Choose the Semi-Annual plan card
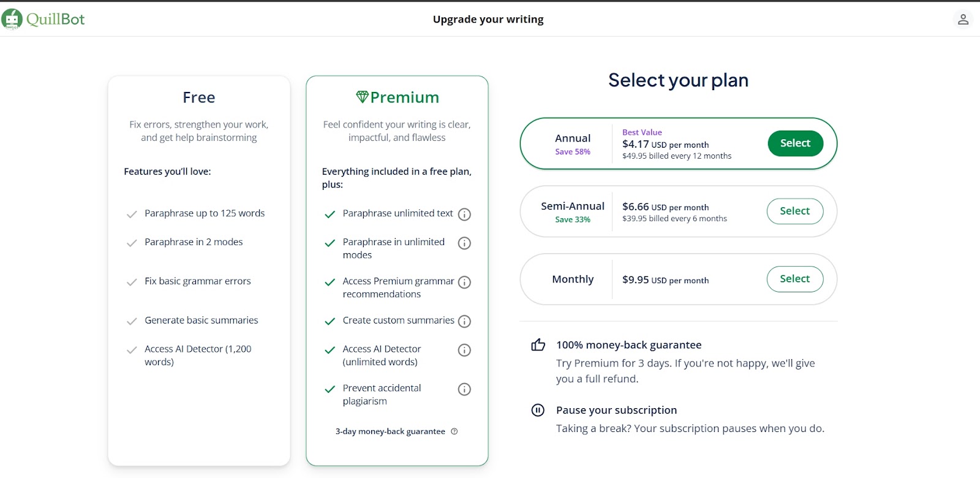The height and width of the screenshot is (478, 980). (678, 211)
